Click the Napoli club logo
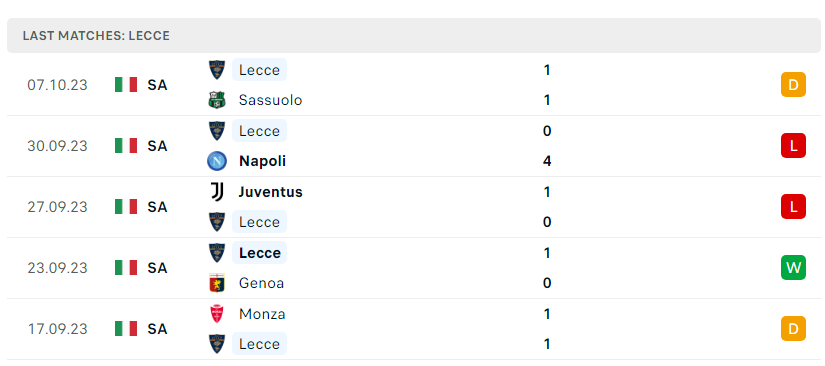 click(x=217, y=161)
